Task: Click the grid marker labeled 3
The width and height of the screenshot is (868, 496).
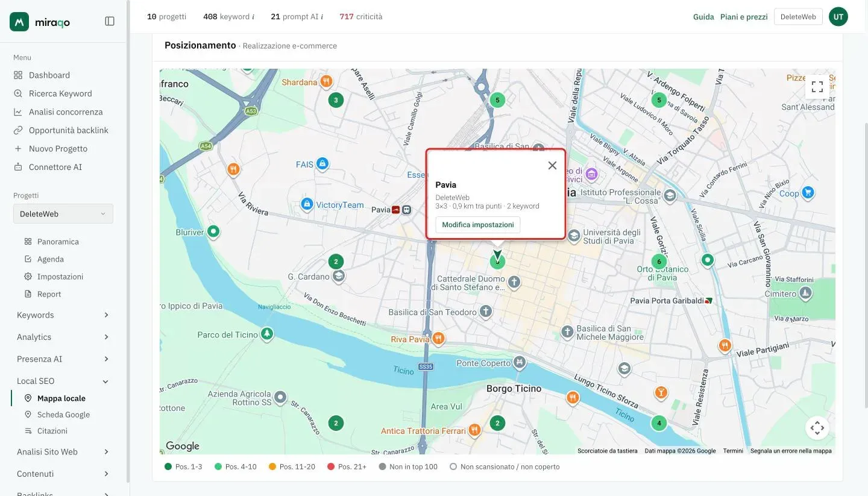Action: (336, 100)
